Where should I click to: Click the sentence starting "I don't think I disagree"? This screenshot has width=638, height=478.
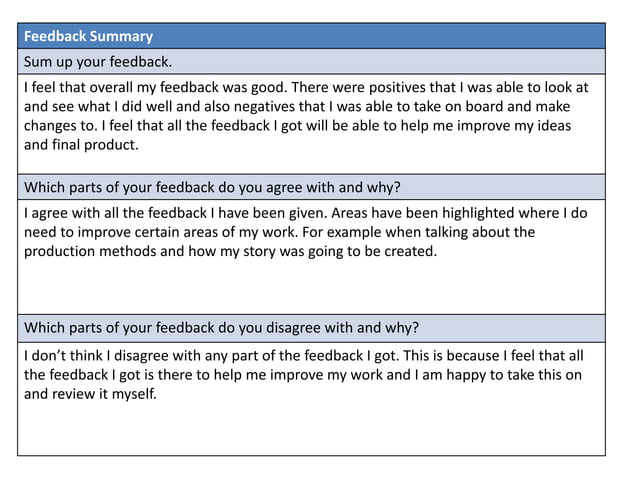click(130, 355)
